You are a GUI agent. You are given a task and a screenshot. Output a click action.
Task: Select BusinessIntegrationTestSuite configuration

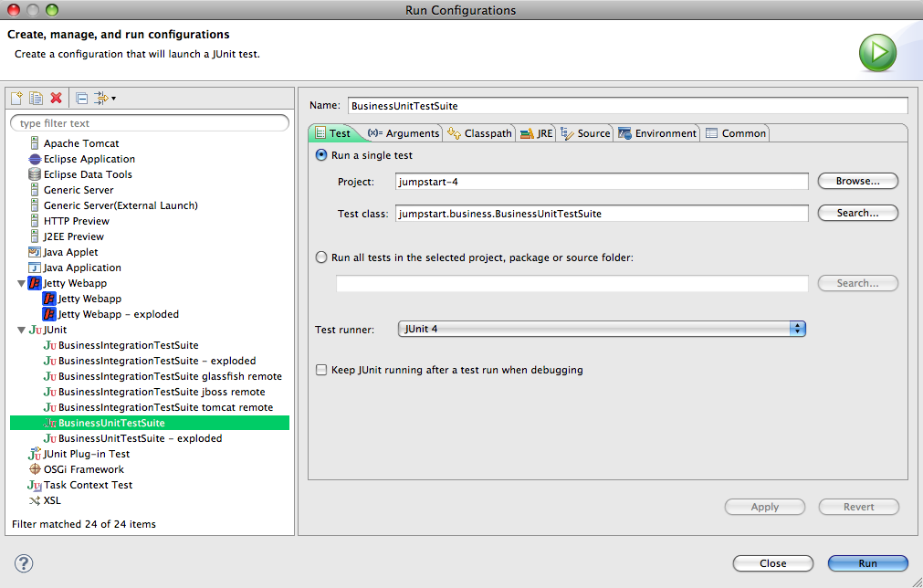[129, 345]
